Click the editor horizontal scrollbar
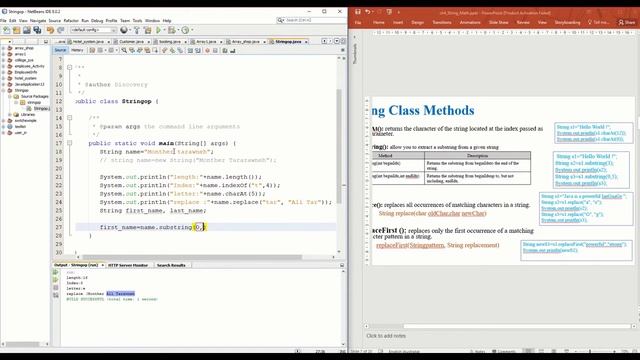640x360 pixels. click(x=192, y=257)
